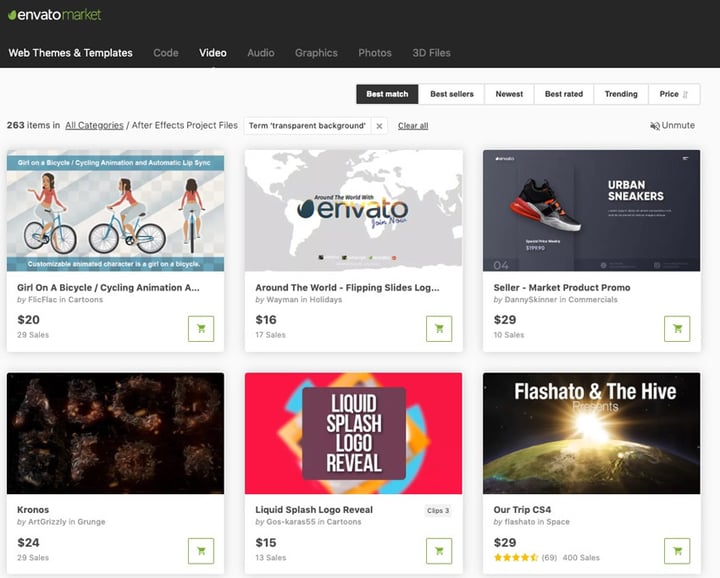
Task: Preview the Liquid Splash Logo Reveal thumbnail
Action: pos(354,433)
